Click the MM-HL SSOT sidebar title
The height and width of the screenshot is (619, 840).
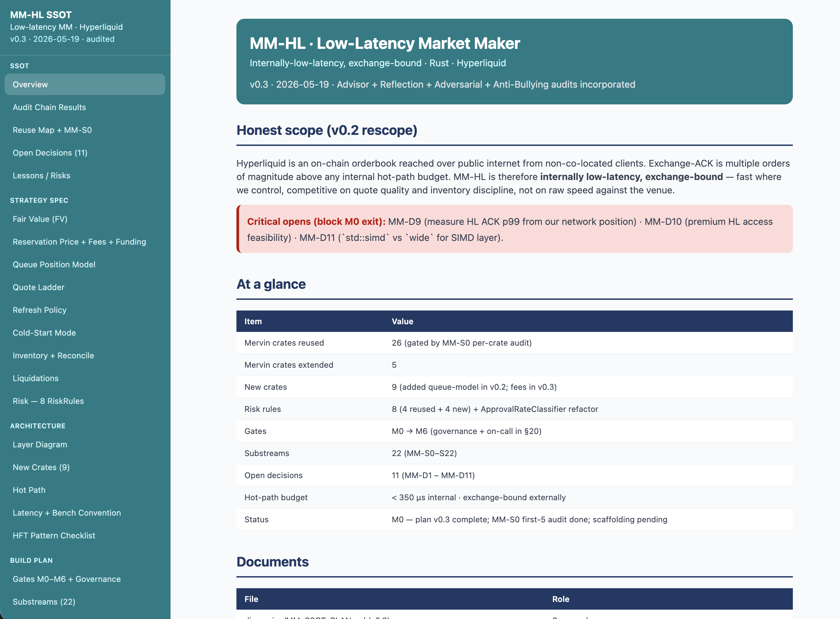pos(41,15)
